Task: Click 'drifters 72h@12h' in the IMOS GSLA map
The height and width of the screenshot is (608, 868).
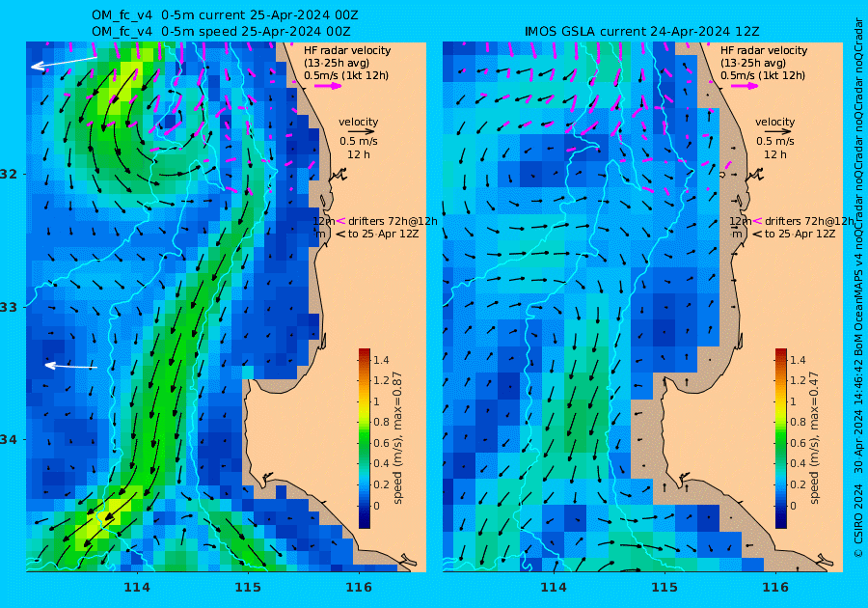Action: tap(809, 221)
